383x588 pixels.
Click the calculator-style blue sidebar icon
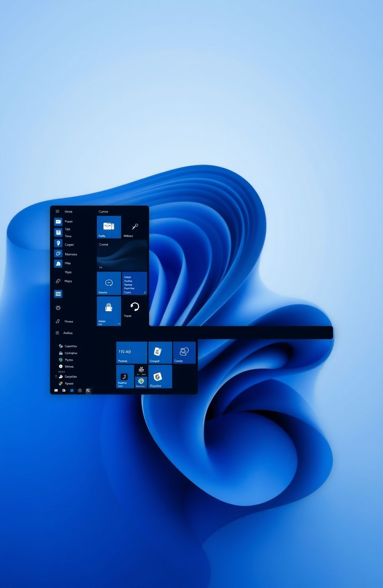58,232
